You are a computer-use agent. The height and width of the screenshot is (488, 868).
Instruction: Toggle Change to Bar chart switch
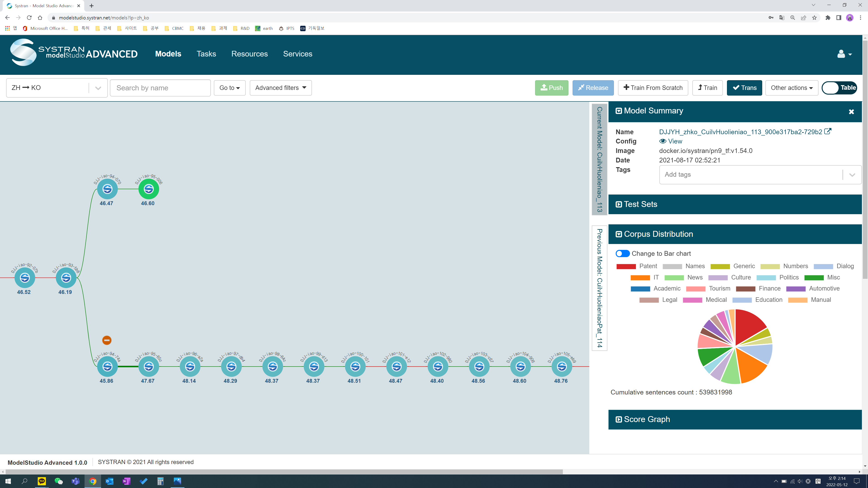tap(622, 253)
